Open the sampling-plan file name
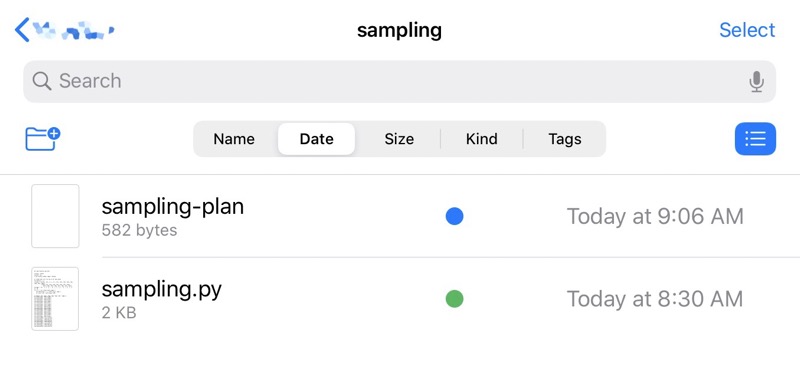This screenshot has height=371, width=800. coord(172,207)
